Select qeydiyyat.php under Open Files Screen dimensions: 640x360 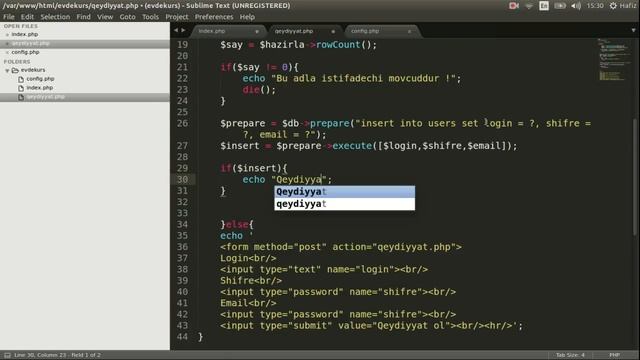pos(30,43)
